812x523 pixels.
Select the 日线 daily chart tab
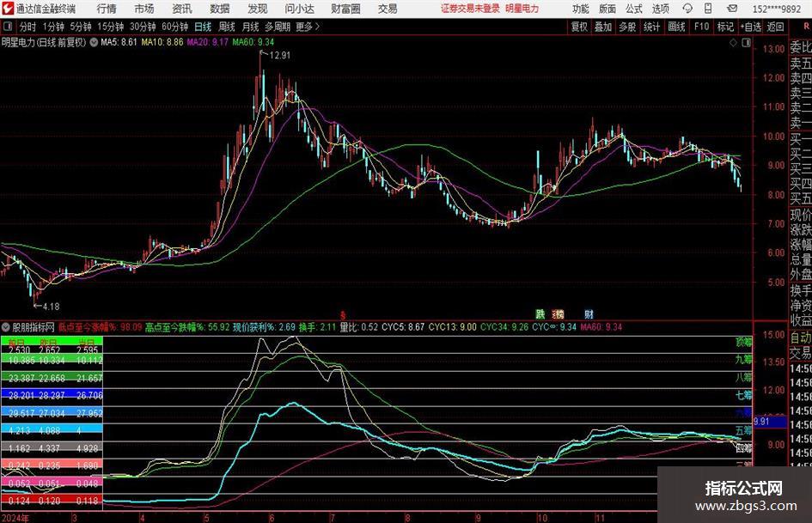(x=203, y=27)
